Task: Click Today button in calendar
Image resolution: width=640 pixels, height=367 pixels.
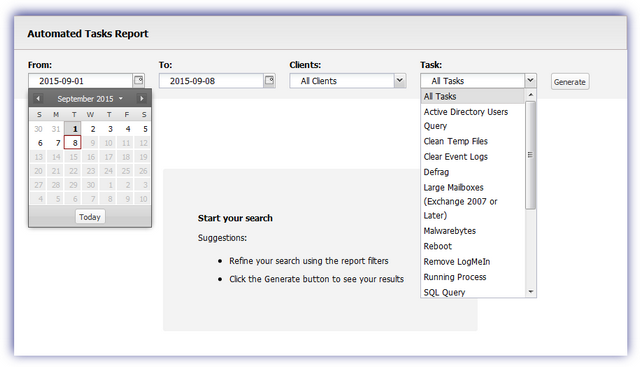Action: (x=90, y=217)
